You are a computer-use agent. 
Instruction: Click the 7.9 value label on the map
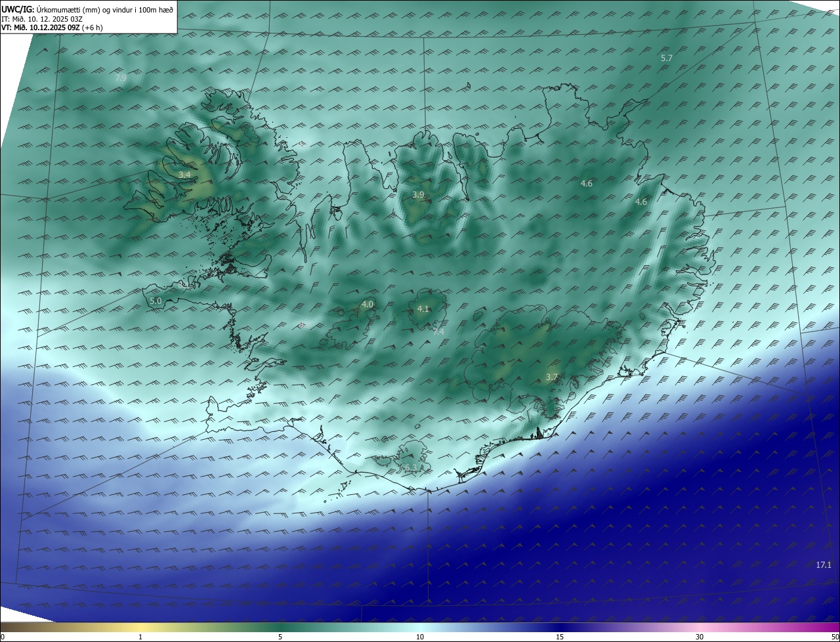click(121, 78)
